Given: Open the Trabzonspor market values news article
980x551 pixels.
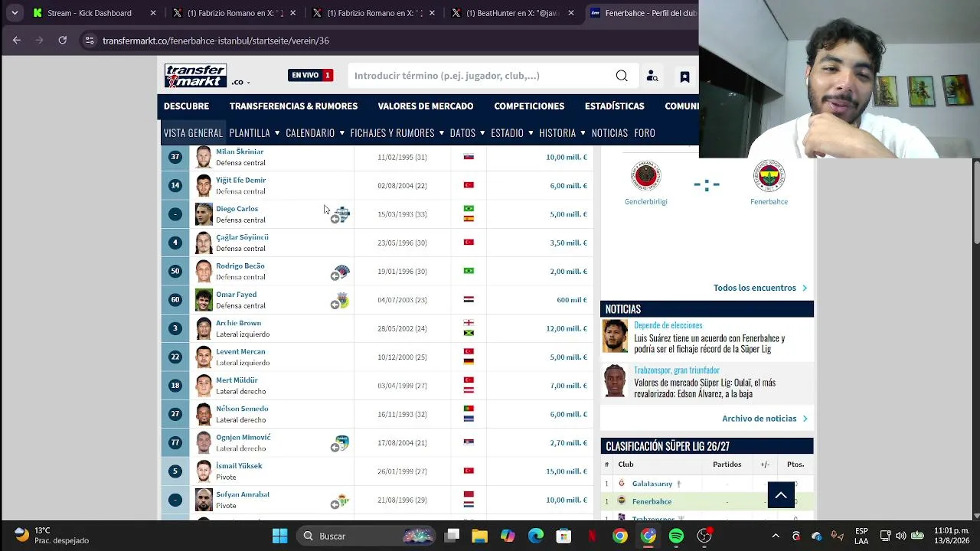Looking at the screenshot, I should click(x=704, y=388).
